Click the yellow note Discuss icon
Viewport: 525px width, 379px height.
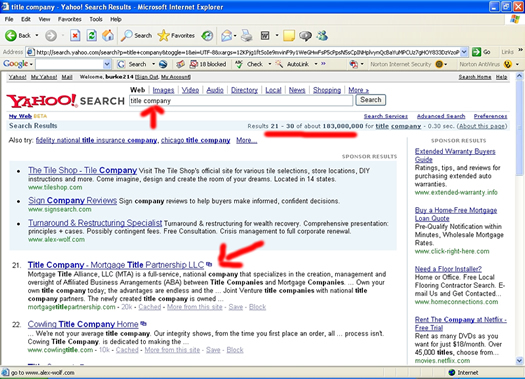[x=289, y=35]
